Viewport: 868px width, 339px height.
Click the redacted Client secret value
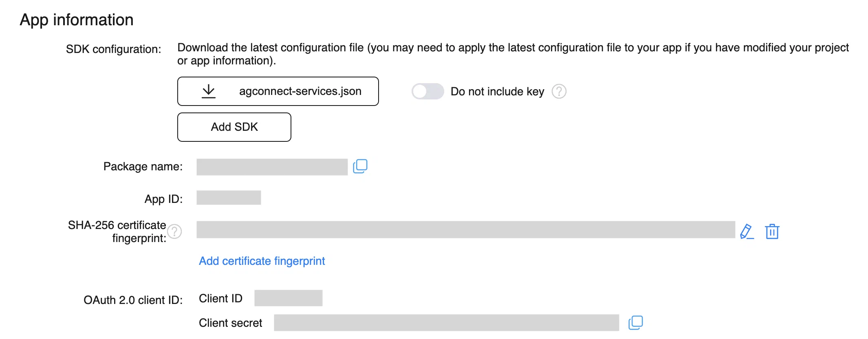(446, 323)
